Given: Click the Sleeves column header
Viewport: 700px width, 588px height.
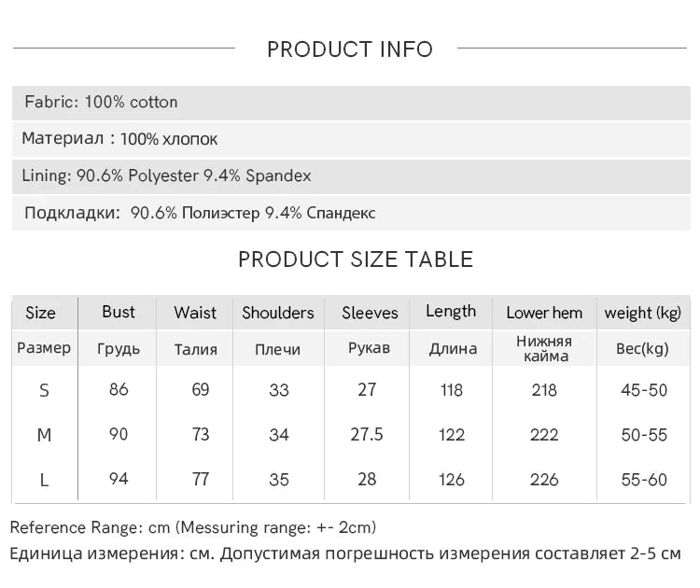Looking at the screenshot, I should tap(370, 313).
